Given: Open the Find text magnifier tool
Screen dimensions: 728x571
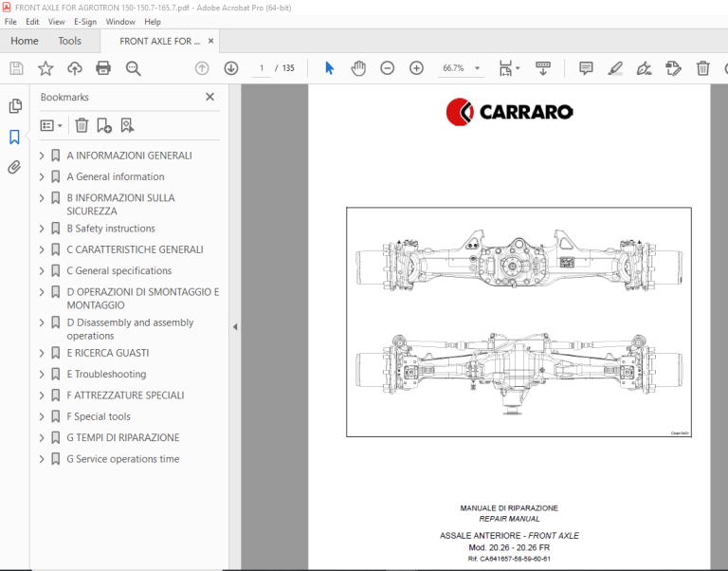Looking at the screenshot, I should coord(134,68).
